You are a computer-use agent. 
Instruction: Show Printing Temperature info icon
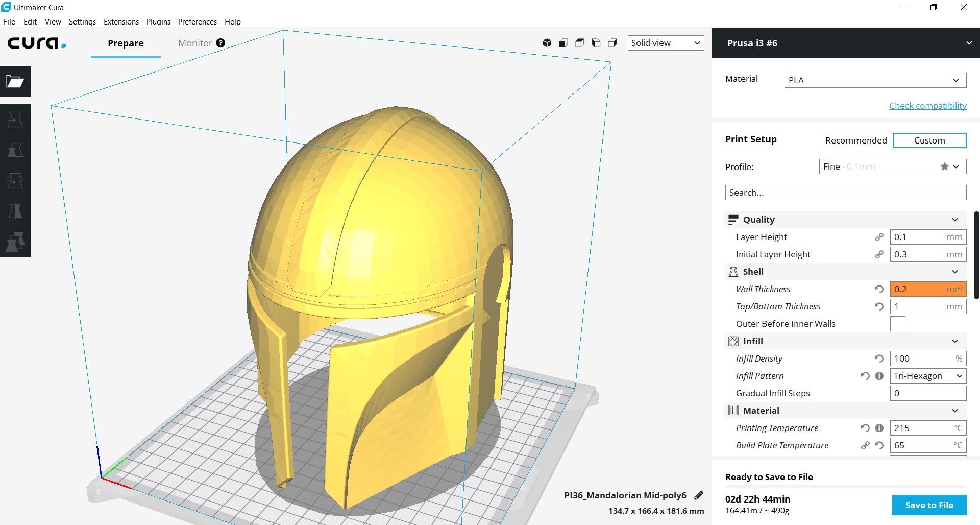click(x=879, y=428)
